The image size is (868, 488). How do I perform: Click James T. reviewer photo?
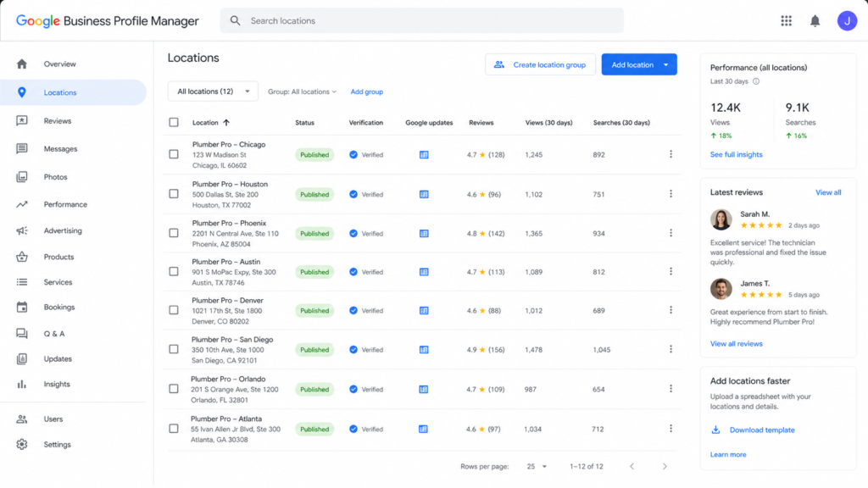coord(721,288)
